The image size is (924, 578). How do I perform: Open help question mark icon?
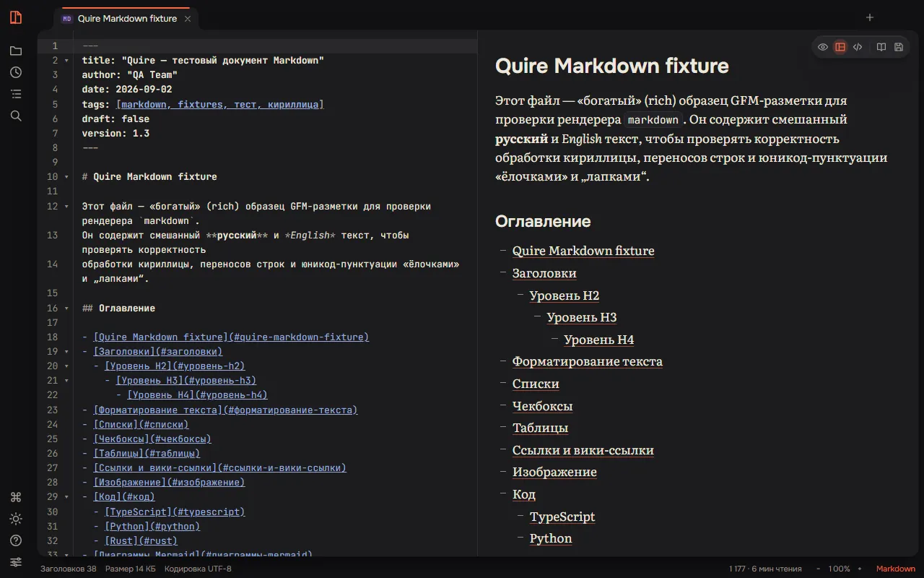(16, 540)
